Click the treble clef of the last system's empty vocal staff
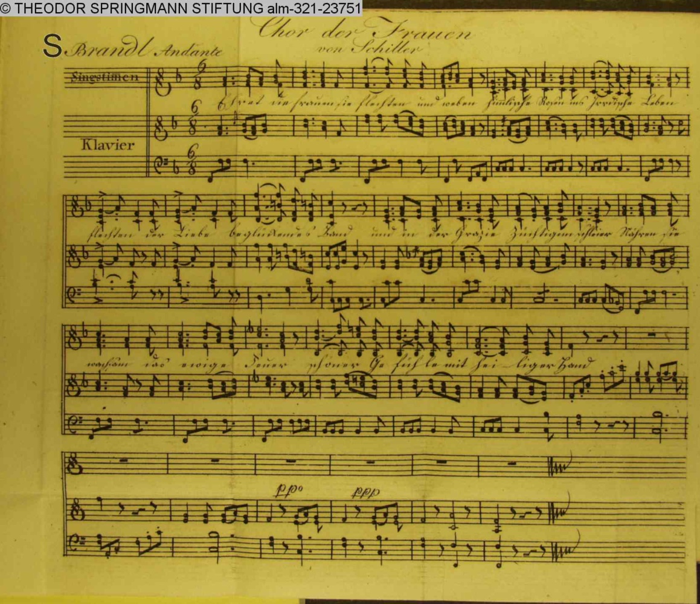The width and height of the screenshot is (700, 604). click(x=72, y=463)
